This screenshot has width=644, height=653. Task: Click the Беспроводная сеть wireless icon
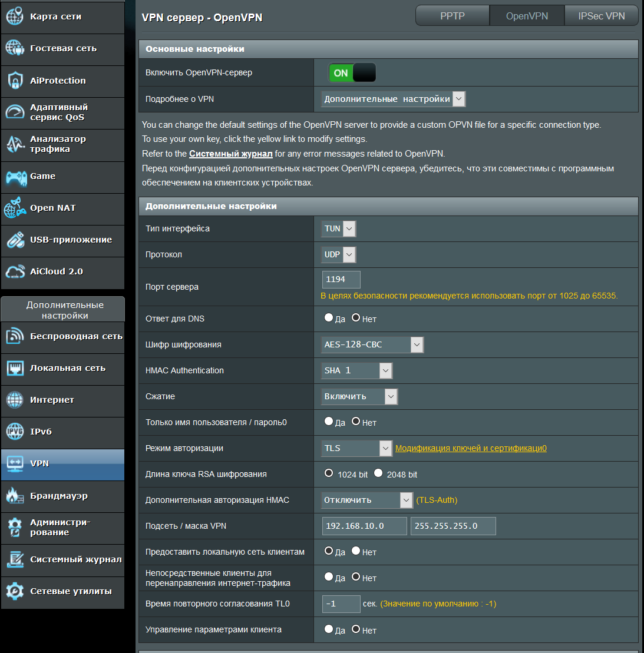(15, 336)
